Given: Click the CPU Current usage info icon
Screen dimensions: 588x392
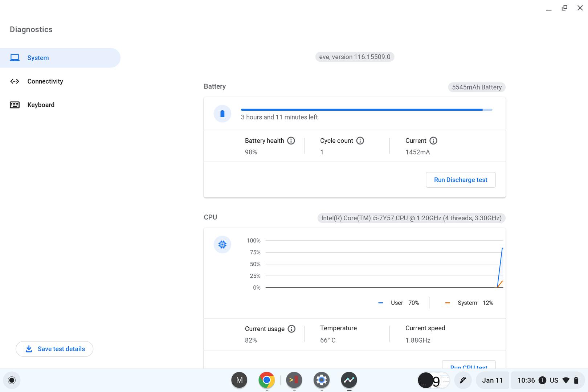Looking at the screenshot, I should pyautogui.click(x=291, y=329).
